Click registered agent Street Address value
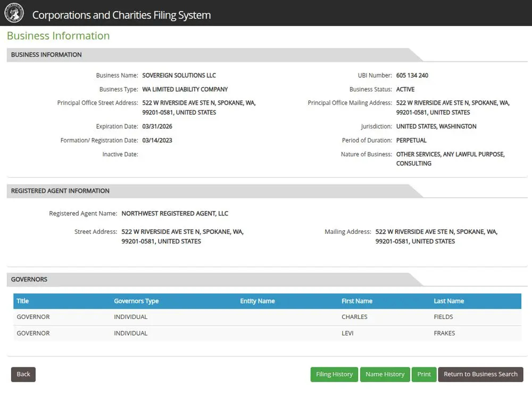Viewport: 532px width, 395px height. pyautogui.click(x=182, y=237)
